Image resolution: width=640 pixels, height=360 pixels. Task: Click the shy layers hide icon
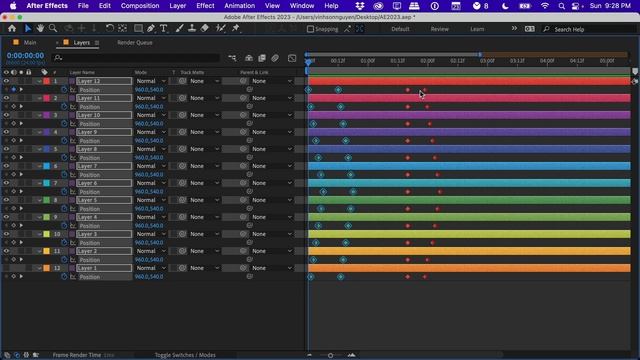pyautogui.click(x=249, y=58)
